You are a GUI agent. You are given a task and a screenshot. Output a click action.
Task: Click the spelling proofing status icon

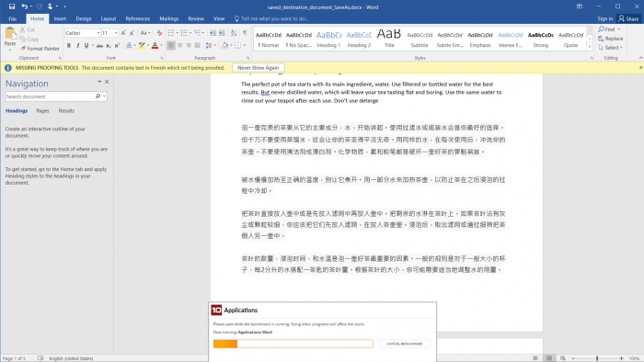tap(40, 358)
